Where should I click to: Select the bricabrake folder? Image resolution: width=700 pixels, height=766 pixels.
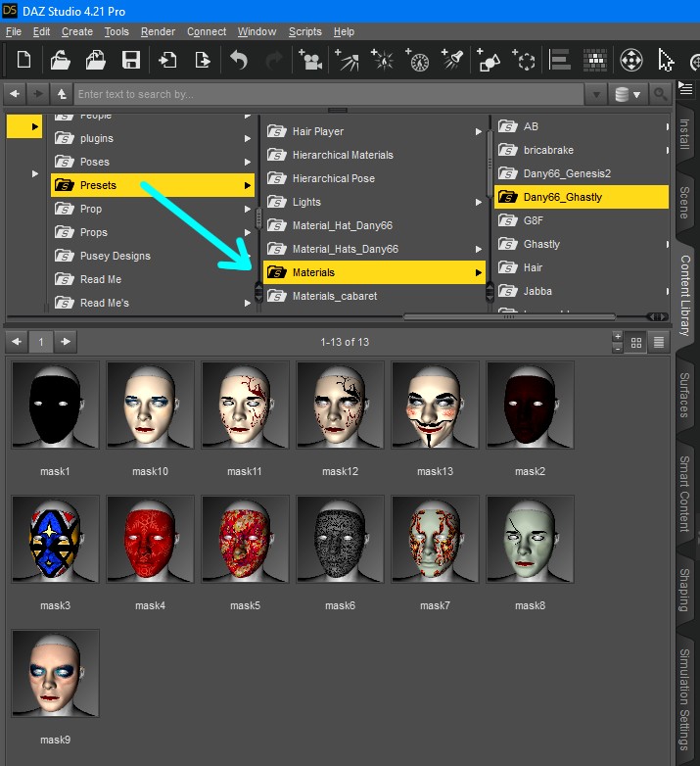[x=581, y=151]
